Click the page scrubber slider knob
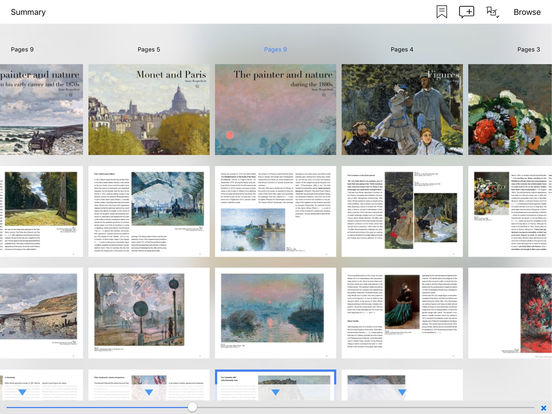Screen dimensions: 552x414 [192, 407]
